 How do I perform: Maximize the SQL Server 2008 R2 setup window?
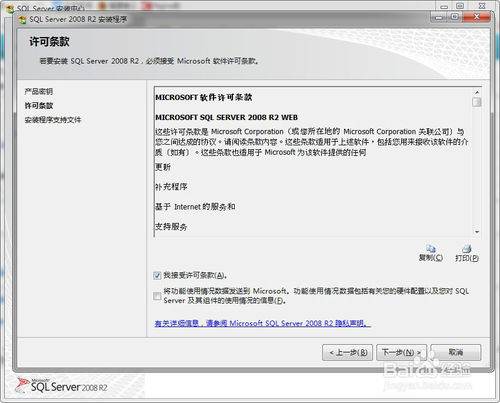455,17
